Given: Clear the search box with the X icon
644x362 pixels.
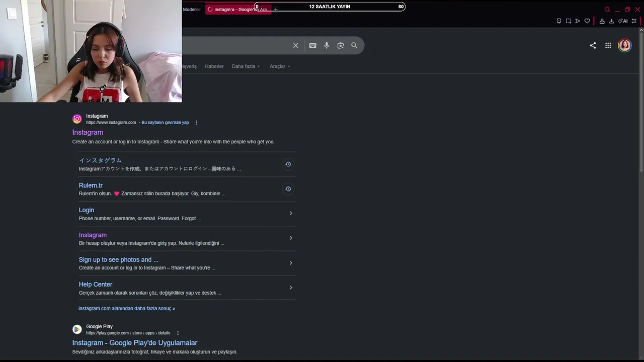Looking at the screenshot, I should tap(296, 45).
